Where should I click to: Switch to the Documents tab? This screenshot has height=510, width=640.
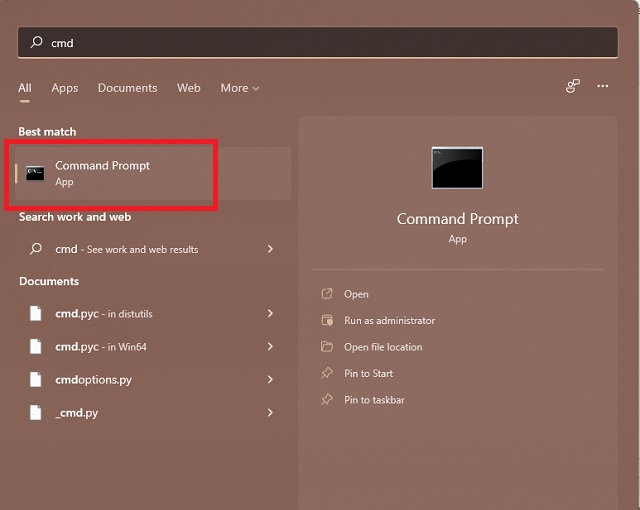(x=127, y=88)
